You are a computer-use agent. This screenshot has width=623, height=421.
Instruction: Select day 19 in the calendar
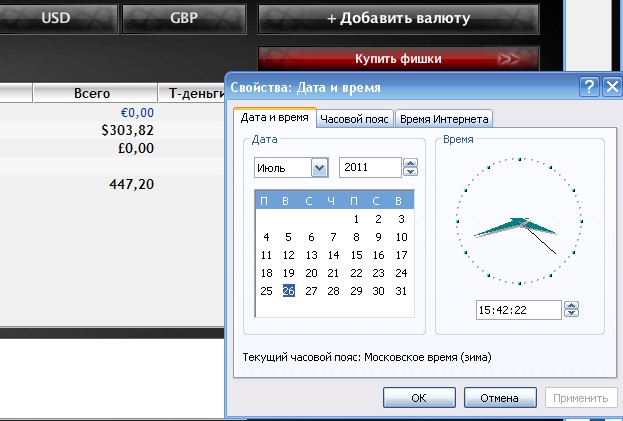pyautogui.click(x=288, y=273)
